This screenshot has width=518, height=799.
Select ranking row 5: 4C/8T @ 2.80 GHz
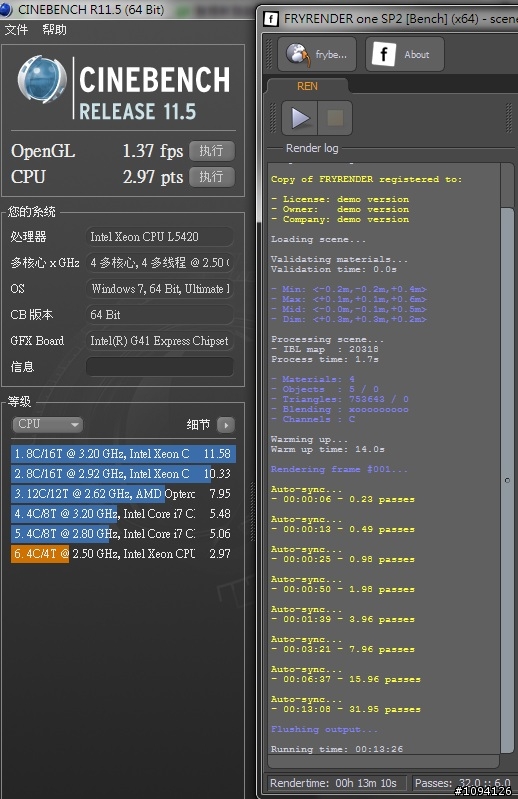pyautogui.click(x=123, y=534)
